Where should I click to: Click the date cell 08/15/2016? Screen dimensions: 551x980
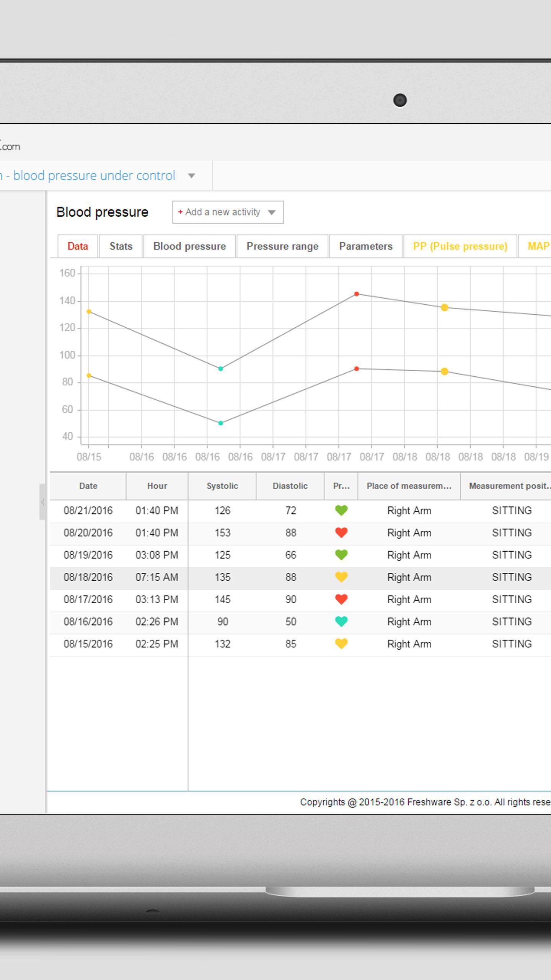coord(88,644)
